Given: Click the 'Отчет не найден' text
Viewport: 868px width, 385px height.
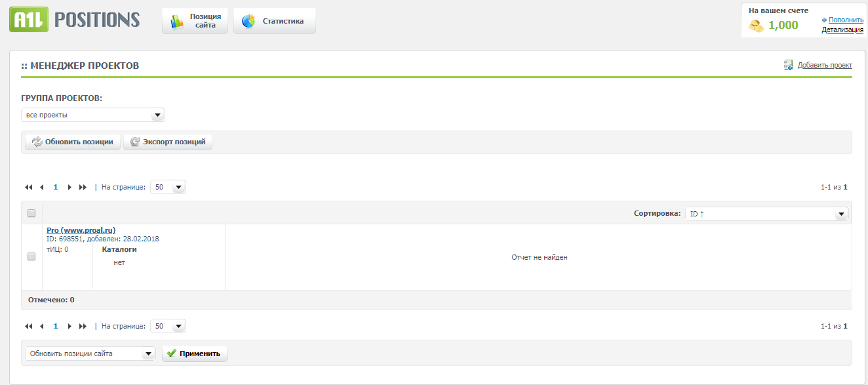Looking at the screenshot, I should [x=540, y=258].
